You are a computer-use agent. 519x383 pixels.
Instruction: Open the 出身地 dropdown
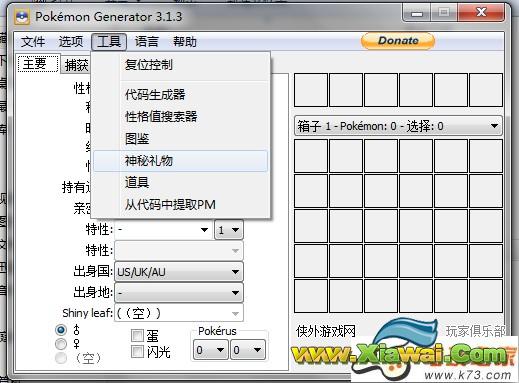[179, 293]
